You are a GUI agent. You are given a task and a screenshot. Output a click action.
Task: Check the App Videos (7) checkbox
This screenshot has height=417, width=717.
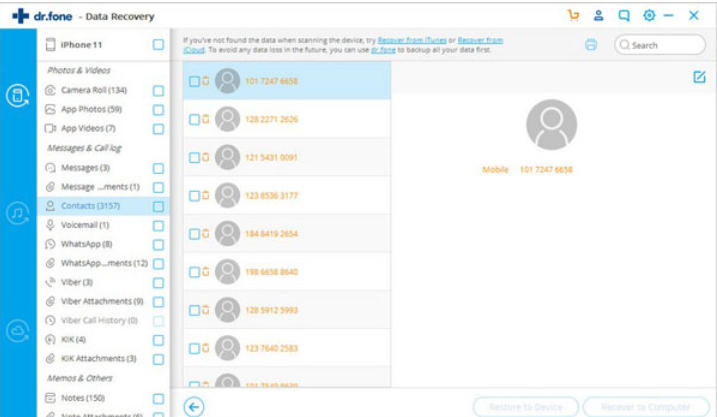(158, 129)
